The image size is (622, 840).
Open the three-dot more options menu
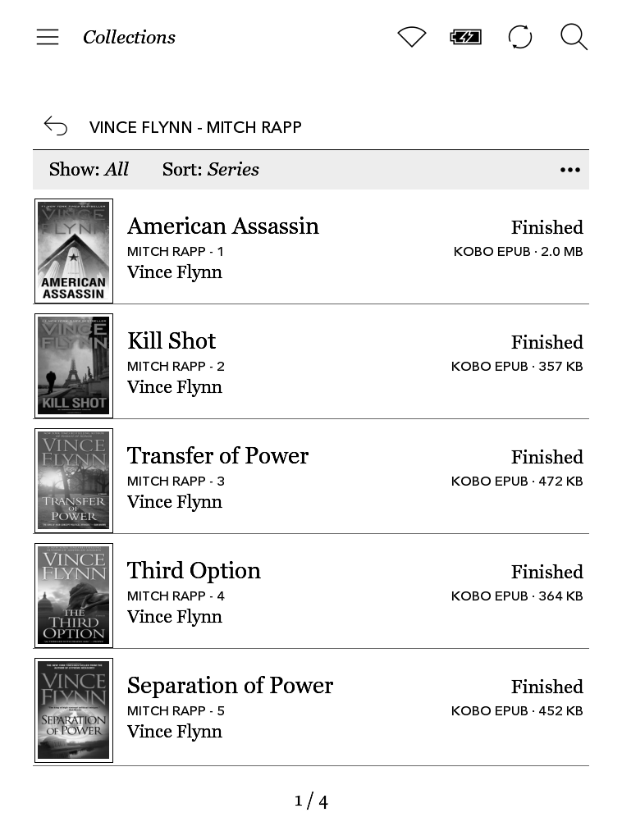click(x=569, y=170)
